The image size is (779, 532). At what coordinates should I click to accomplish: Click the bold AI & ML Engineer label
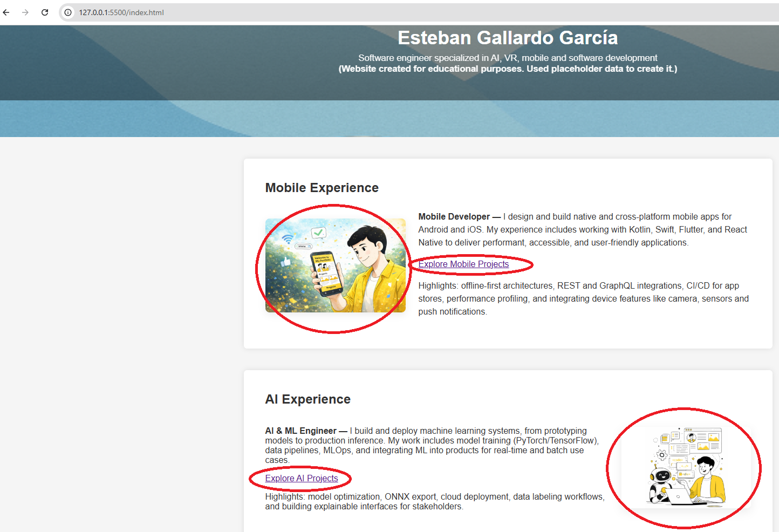(x=300, y=431)
